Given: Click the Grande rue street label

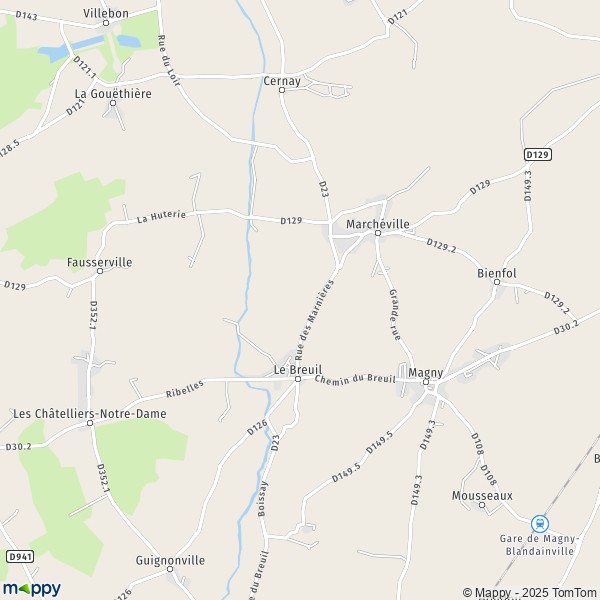Looking at the screenshot, I should click(395, 315).
